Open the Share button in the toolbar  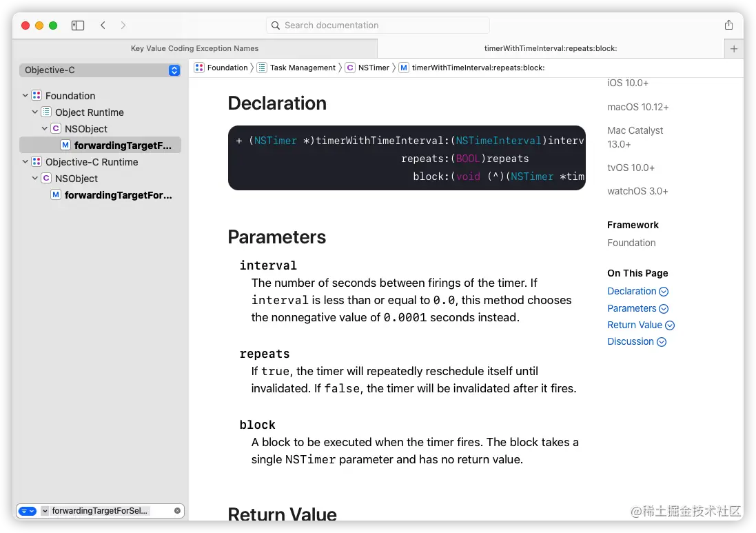tap(728, 25)
